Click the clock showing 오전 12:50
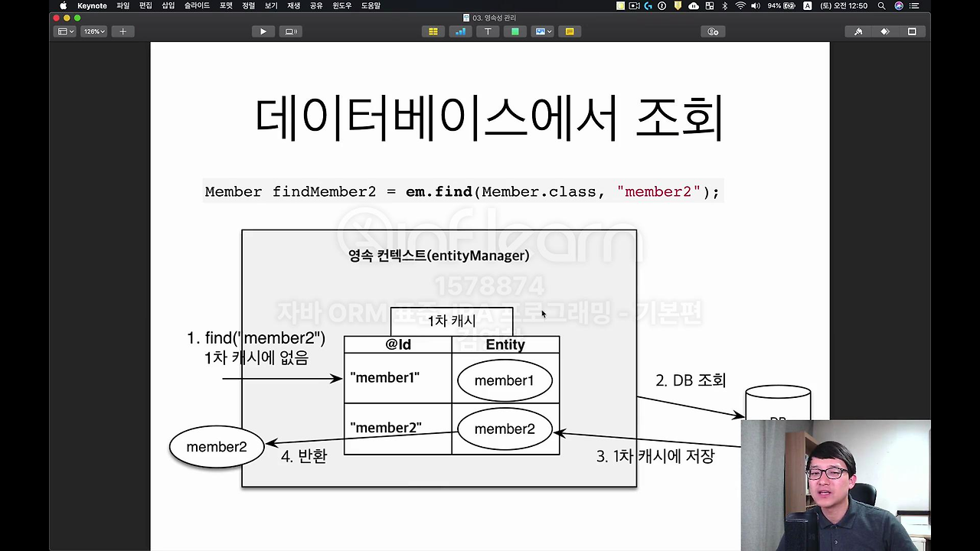The width and height of the screenshot is (980, 551). coord(844,5)
